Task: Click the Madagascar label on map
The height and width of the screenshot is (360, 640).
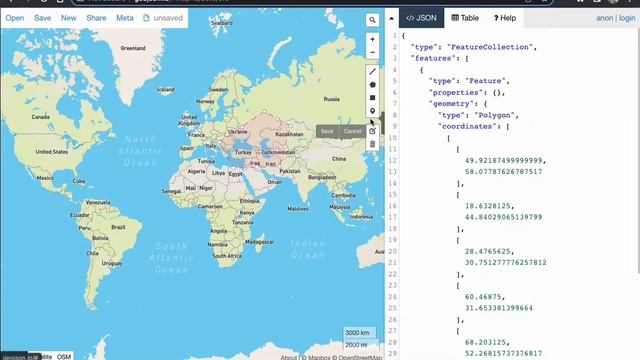Action: pos(260,242)
